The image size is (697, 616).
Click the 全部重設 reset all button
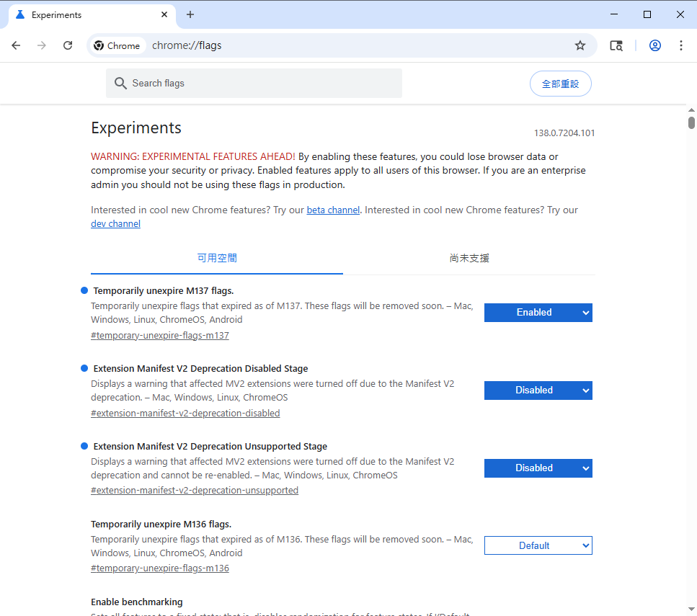tap(560, 84)
